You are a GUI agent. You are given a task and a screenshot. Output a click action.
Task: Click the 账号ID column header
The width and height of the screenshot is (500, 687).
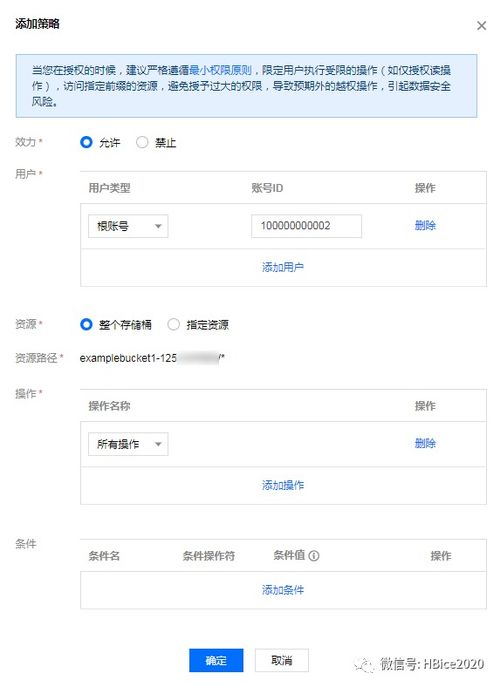(267, 188)
